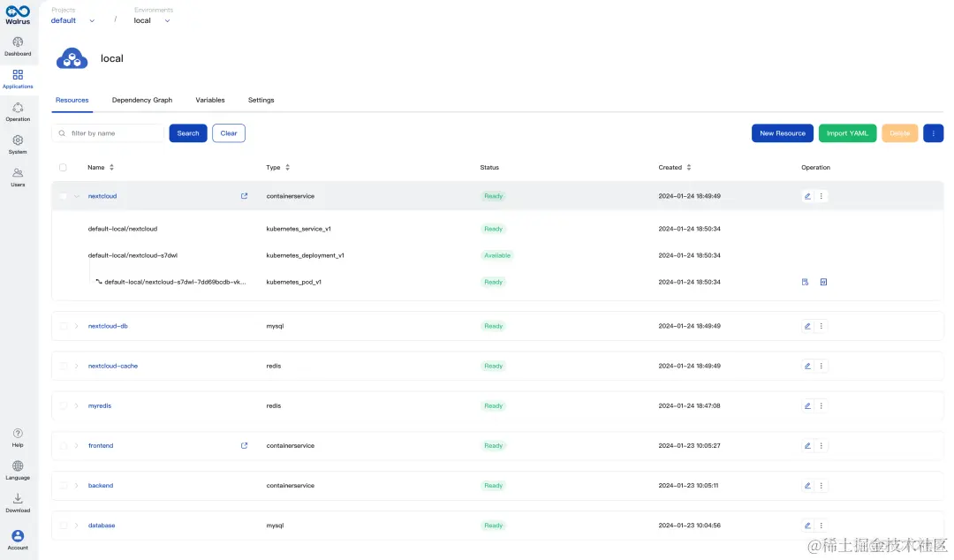The image size is (954, 560).
Task: Open Help in sidebar
Action: (x=18, y=437)
